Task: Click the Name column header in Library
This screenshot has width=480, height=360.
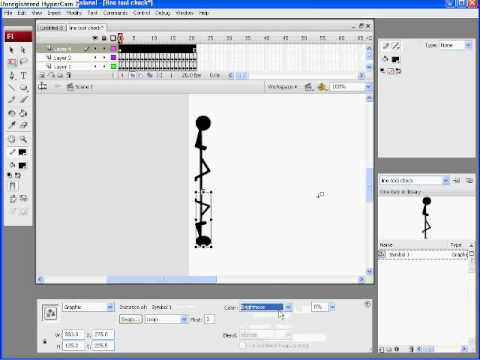Action: (x=386, y=245)
